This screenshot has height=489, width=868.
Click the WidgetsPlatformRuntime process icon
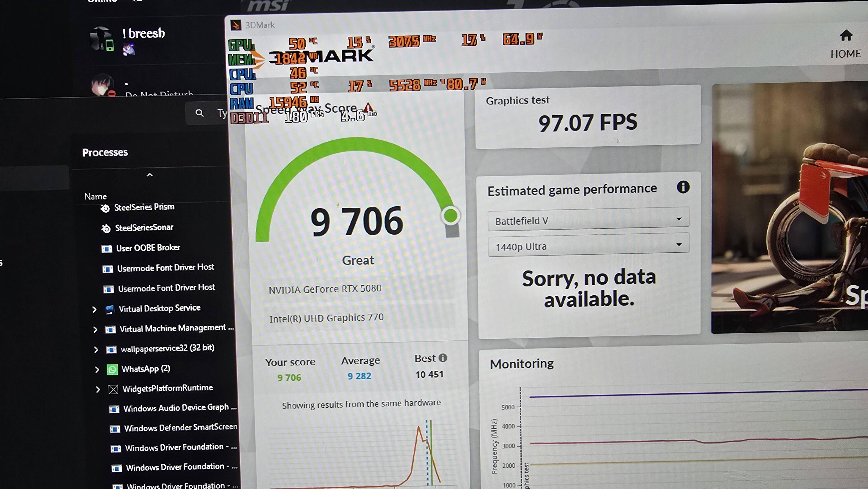point(113,389)
